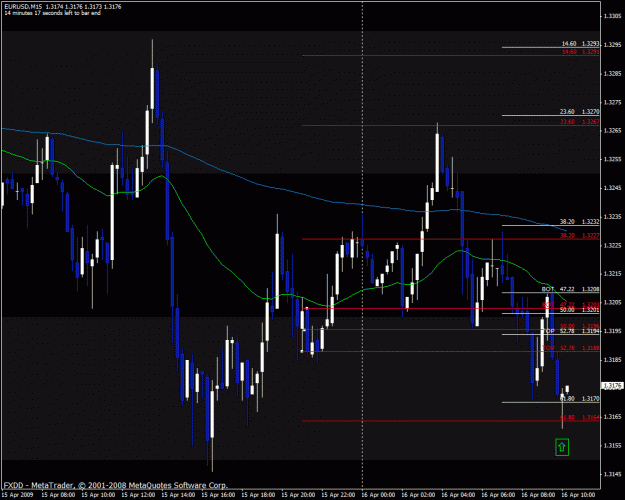Click the '16 Apr 00:00' time axis label
Image resolution: width=625 pixels, height=500 pixels.
(378, 495)
